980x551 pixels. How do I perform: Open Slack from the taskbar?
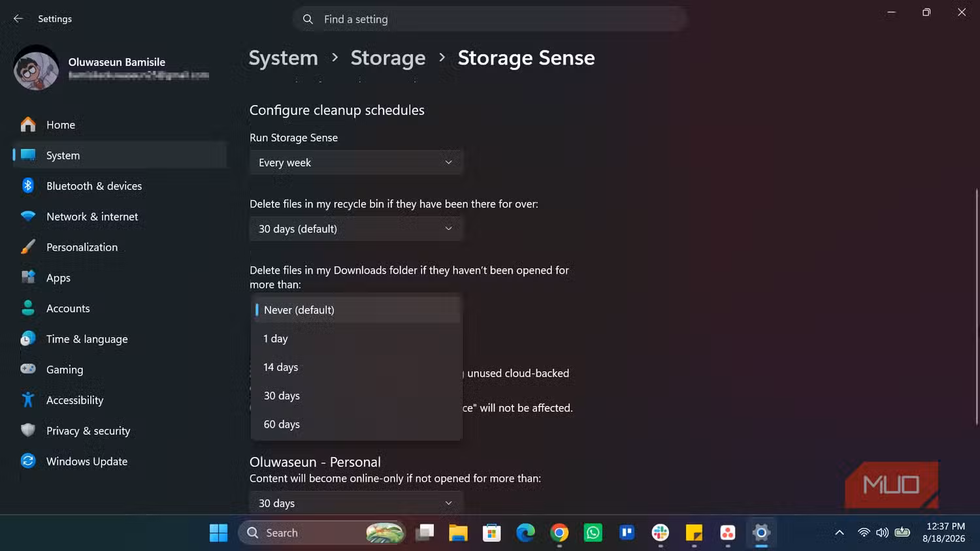pos(661,533)
